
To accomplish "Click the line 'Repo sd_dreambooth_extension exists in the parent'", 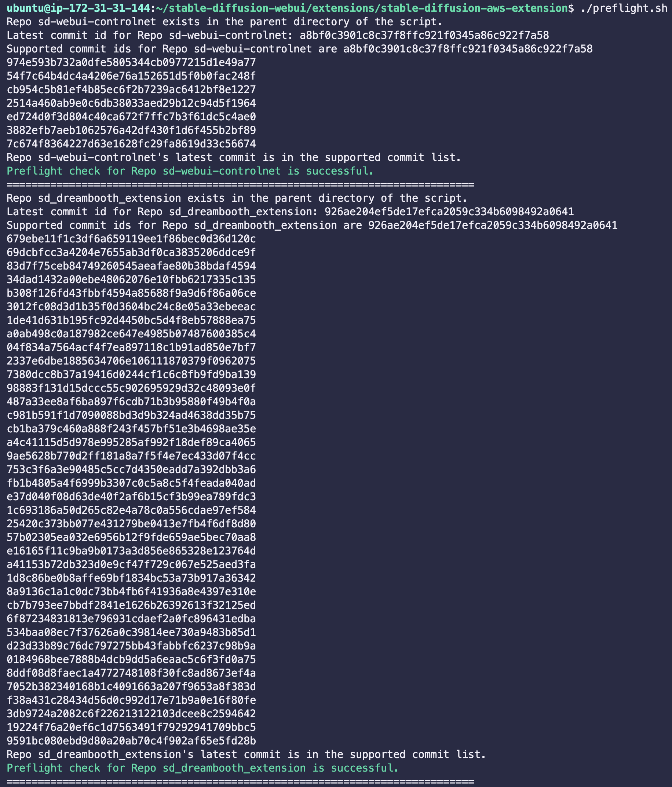I will 237,198.
